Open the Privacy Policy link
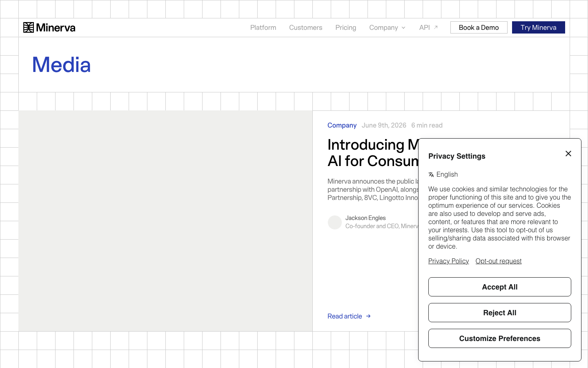 [x=448, y=261]
